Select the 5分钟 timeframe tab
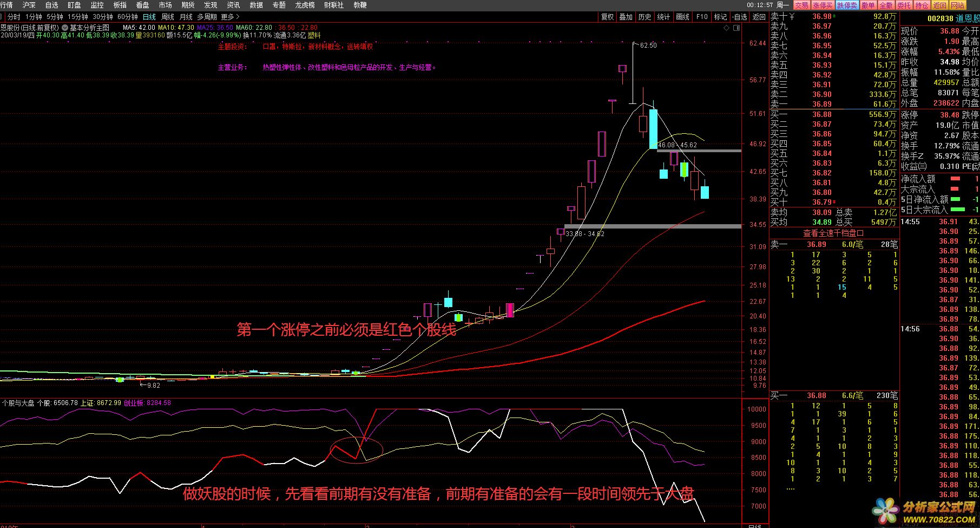The image size is (980, 528). [55, 17]
